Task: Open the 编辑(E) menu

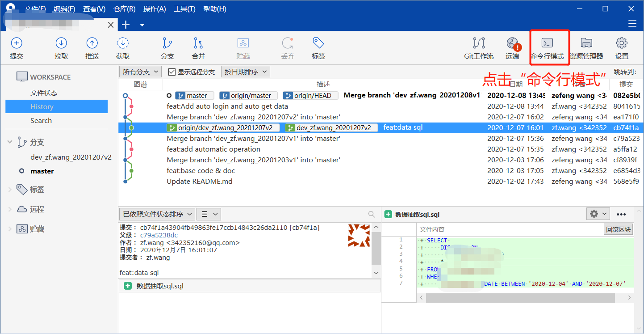Action: click(64, 9)
